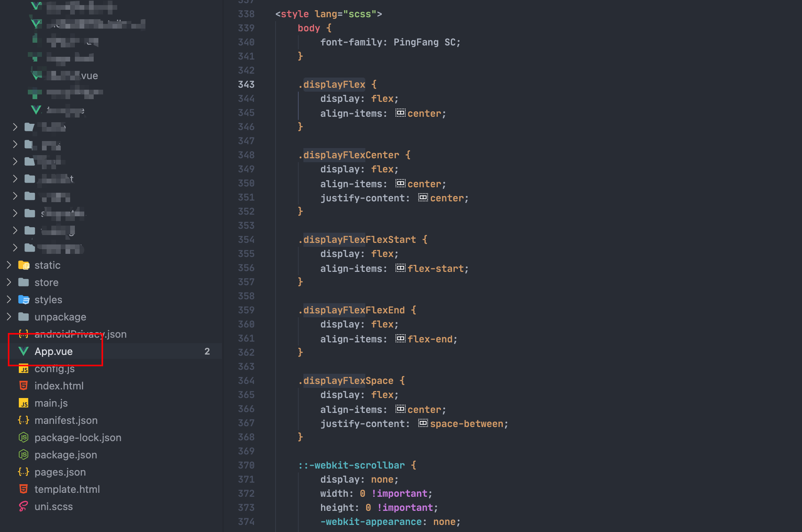This screenshot has height=532, width=802.
Task: Click line number 343 in the gutter
Action: tap(246, 84)
